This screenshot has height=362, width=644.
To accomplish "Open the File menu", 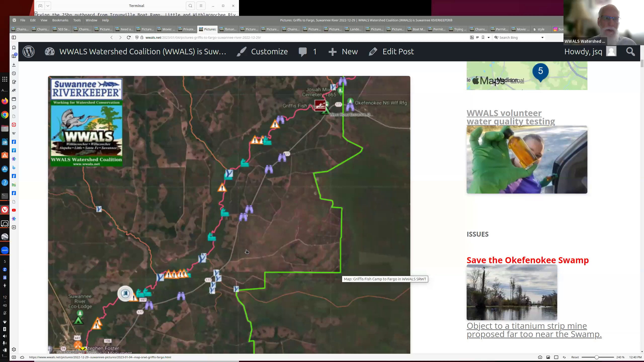I will [x=23, y=20].
